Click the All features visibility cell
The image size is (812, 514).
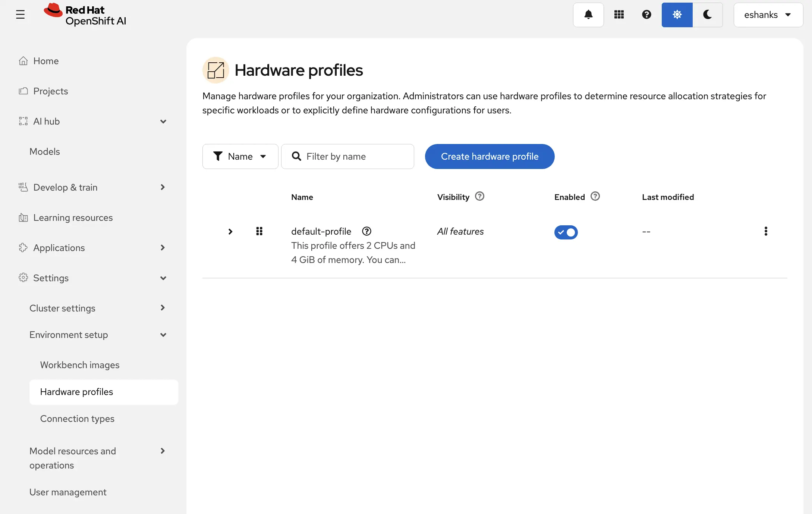point(460,231)
